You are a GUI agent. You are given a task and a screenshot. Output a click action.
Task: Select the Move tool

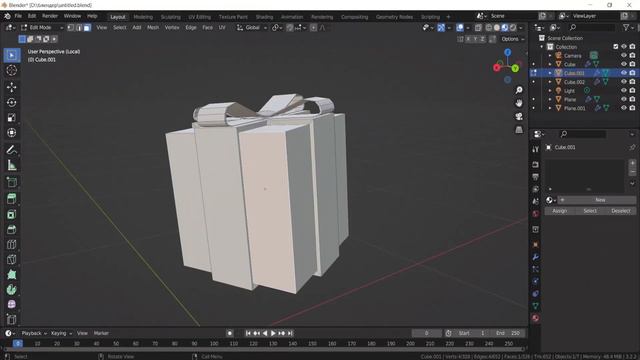tap(11, 87)
